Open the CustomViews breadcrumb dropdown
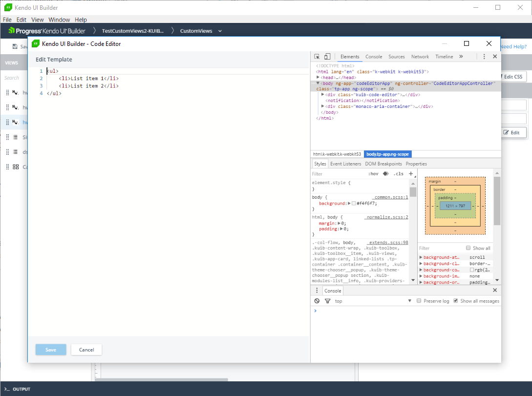 (220, 30)
